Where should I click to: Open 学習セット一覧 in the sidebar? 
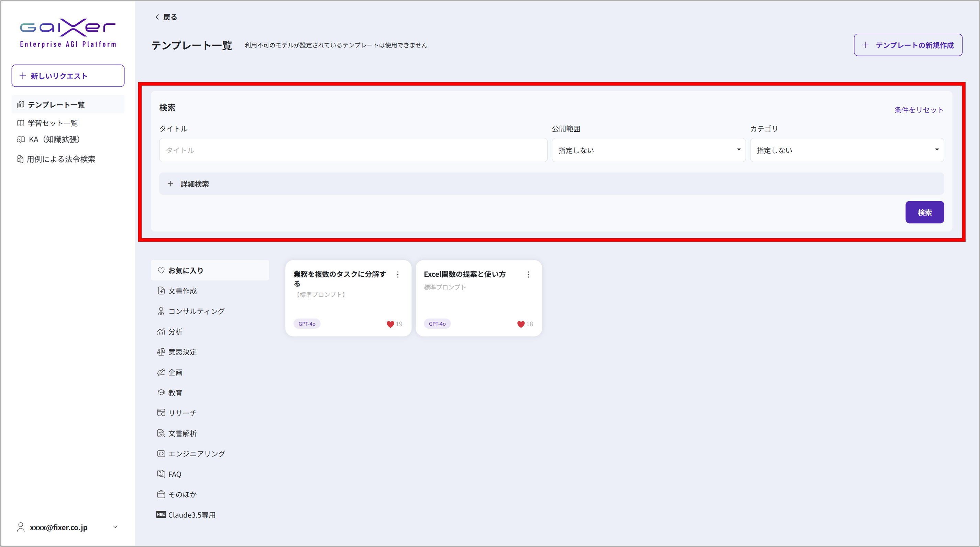tap(53, 123)
